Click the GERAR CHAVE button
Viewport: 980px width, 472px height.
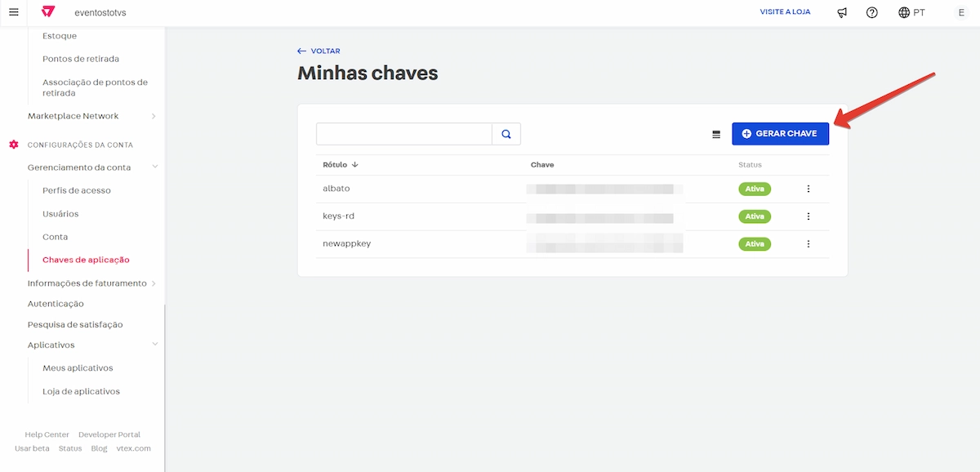780,134
